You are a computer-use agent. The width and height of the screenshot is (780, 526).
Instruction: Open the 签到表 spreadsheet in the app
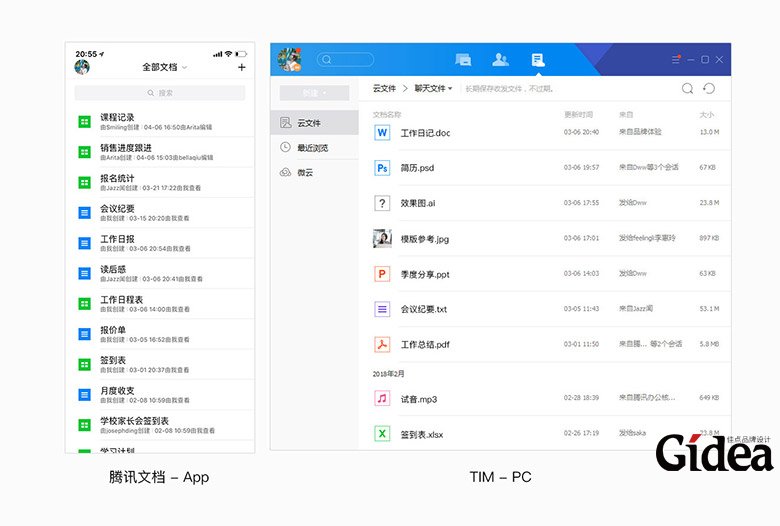click(x=160, y=364)
